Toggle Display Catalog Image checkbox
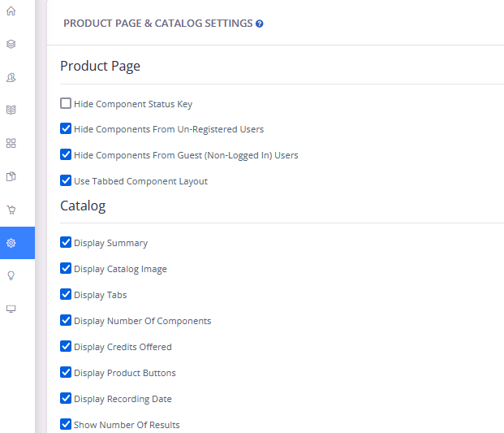 tap(66, 268)
